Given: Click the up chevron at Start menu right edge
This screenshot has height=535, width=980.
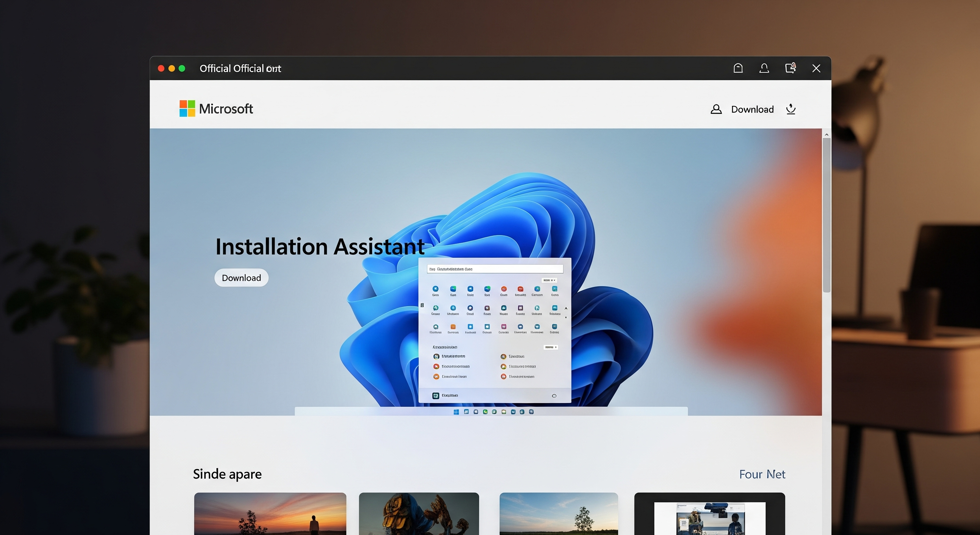Looking at the screenshot, I should (x=566, y=309).
